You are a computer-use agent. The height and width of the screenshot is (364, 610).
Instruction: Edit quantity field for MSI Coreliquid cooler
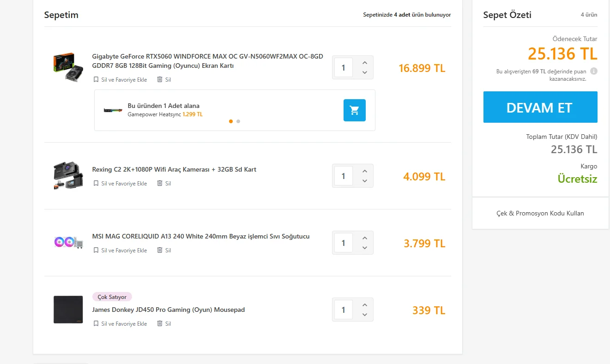point(343,243)
